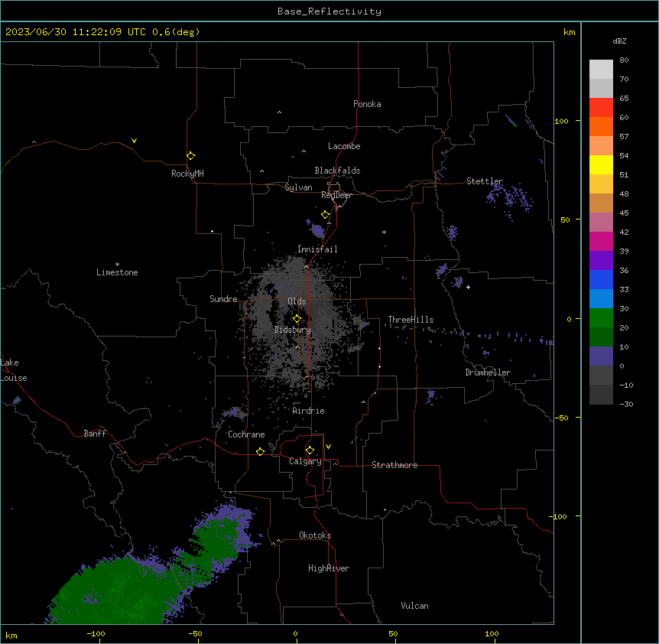Click the Limestone label
The image size is (659, 644).
pos(117,272)
